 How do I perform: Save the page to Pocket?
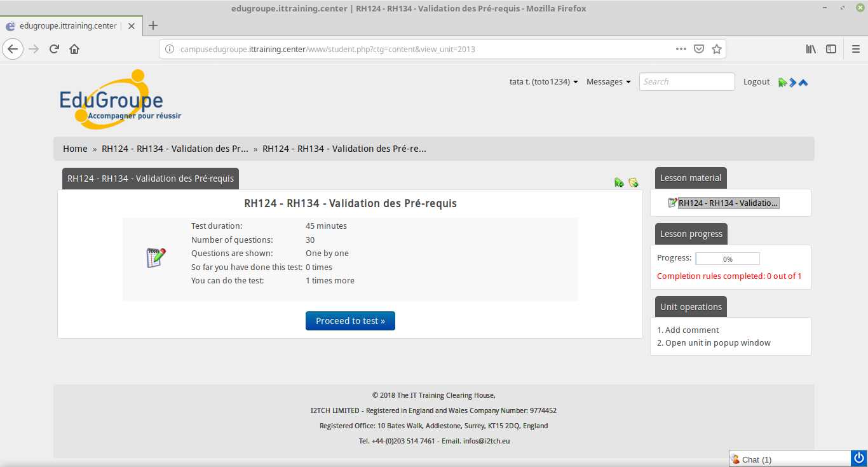699,49
